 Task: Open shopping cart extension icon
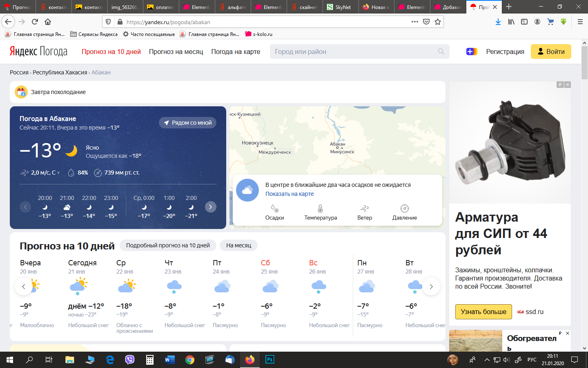pyautogui.click(x=550, y=22)
